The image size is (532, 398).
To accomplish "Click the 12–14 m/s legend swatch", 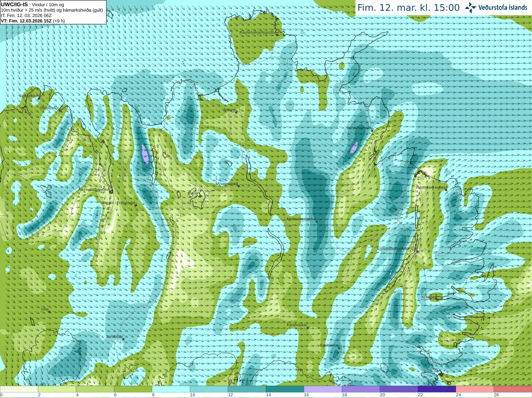I will point(247,389).
